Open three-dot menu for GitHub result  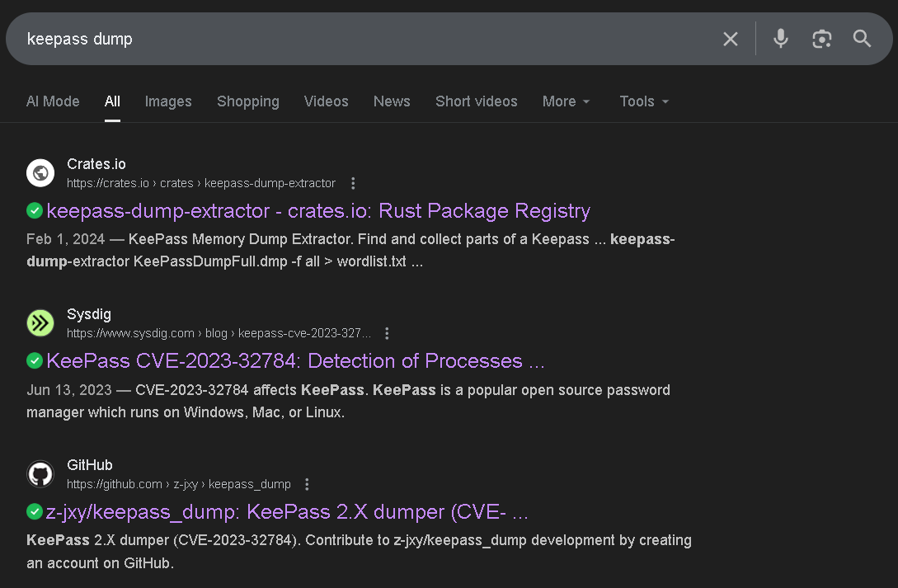coord(308,484)
